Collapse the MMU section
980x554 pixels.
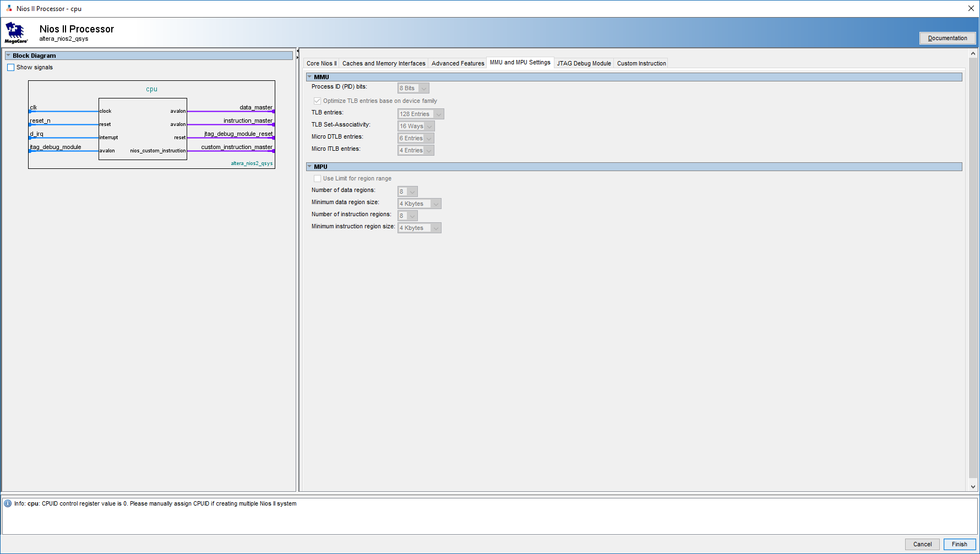[311, 77]
